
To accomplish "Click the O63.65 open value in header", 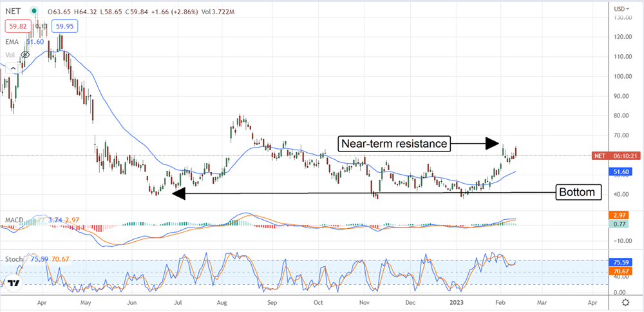I will click(59, 12).
